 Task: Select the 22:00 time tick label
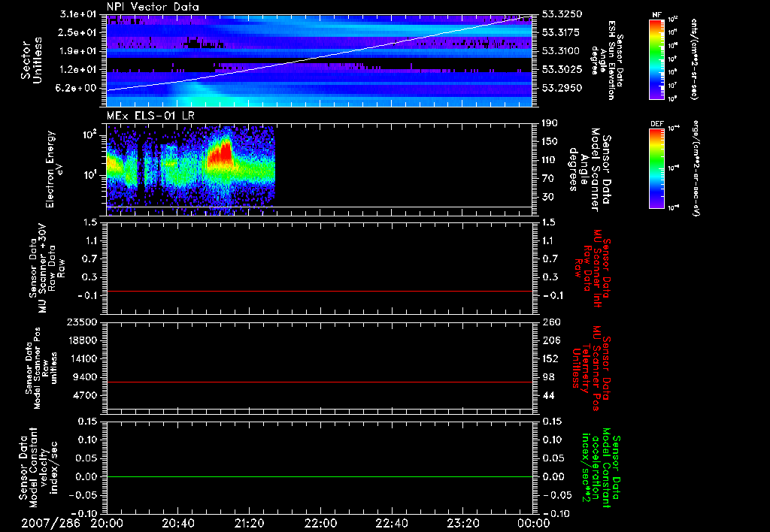pos(320,523)
